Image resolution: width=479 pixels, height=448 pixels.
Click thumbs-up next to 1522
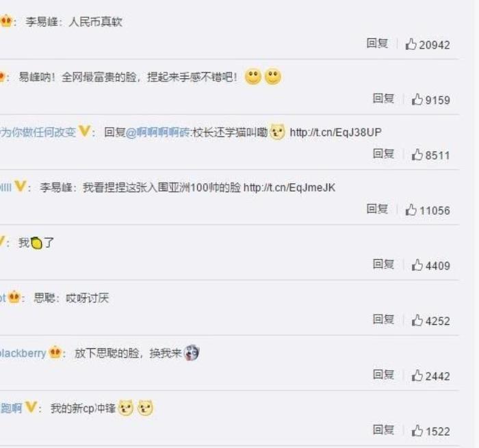tap(417, 431)
